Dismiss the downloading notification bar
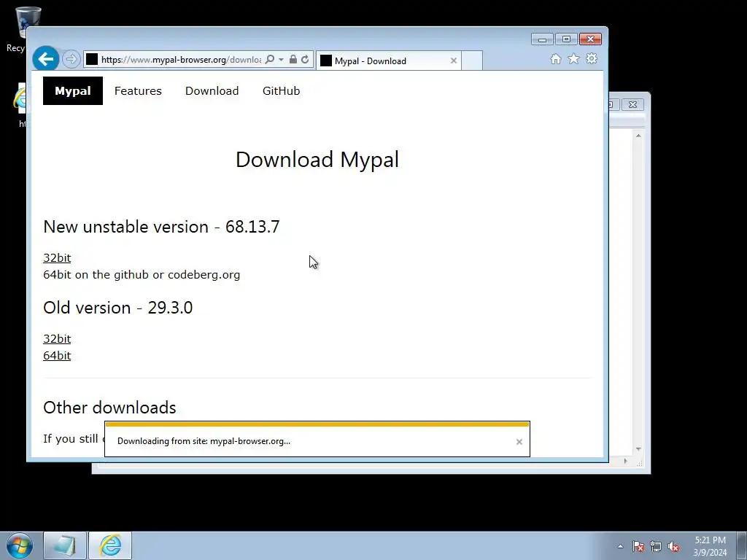747x560 pixels. 519,442
